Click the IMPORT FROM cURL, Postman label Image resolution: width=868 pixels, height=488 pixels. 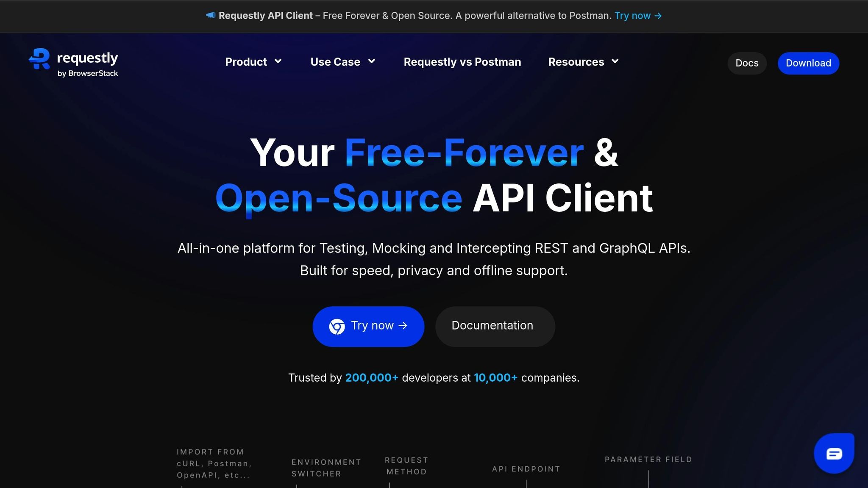214,463
